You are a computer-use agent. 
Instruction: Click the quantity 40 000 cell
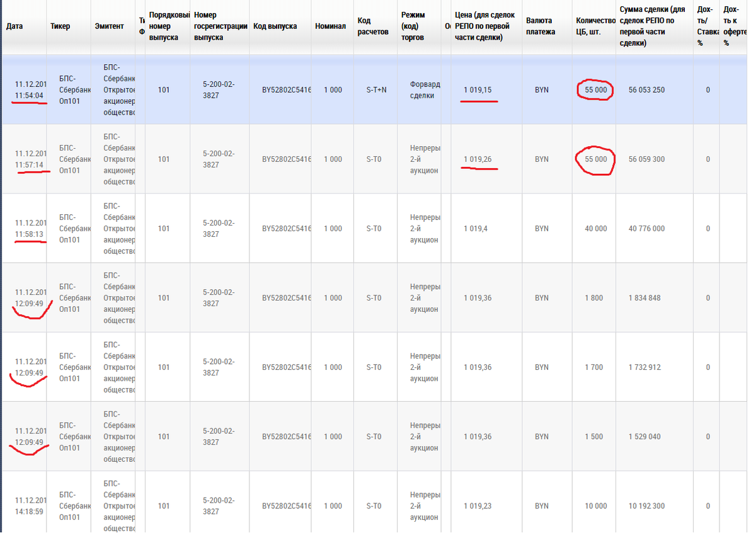pos(596,229)
